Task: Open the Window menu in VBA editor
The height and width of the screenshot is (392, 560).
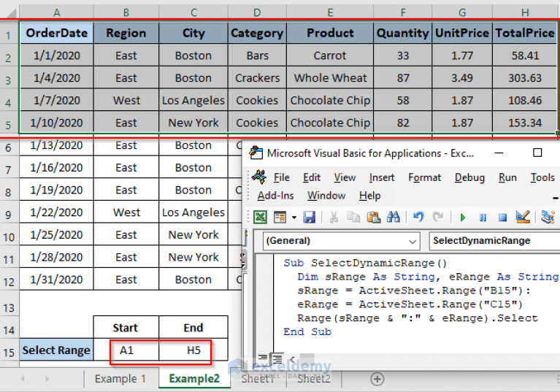Action: pyautogui.click(x=326, y=196)
